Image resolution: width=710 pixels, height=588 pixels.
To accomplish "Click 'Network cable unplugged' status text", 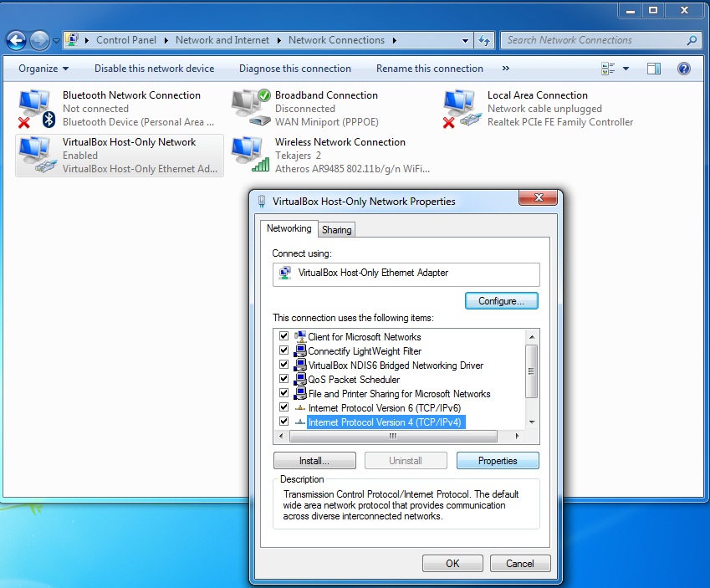I will [x=544, y=109].
